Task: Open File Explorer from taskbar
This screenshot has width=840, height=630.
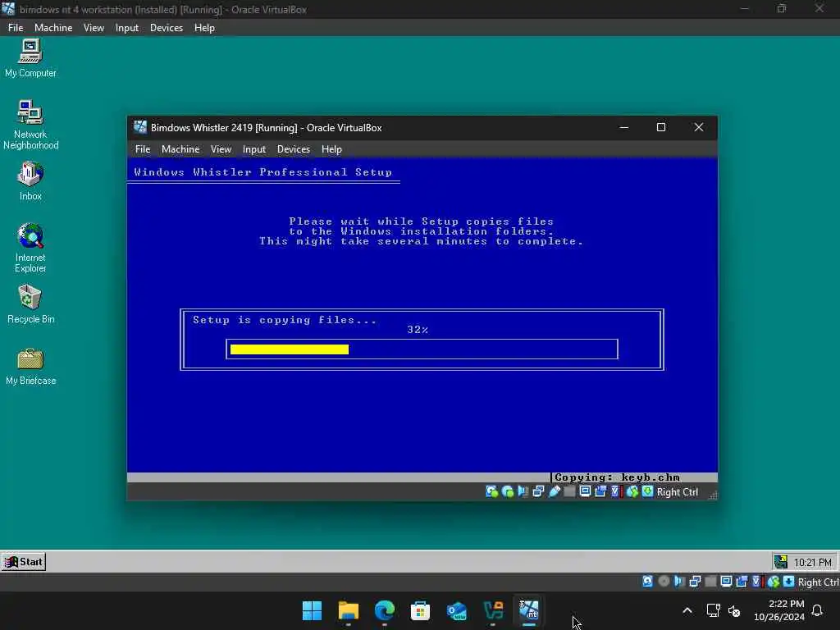Action: pos(348,610)
